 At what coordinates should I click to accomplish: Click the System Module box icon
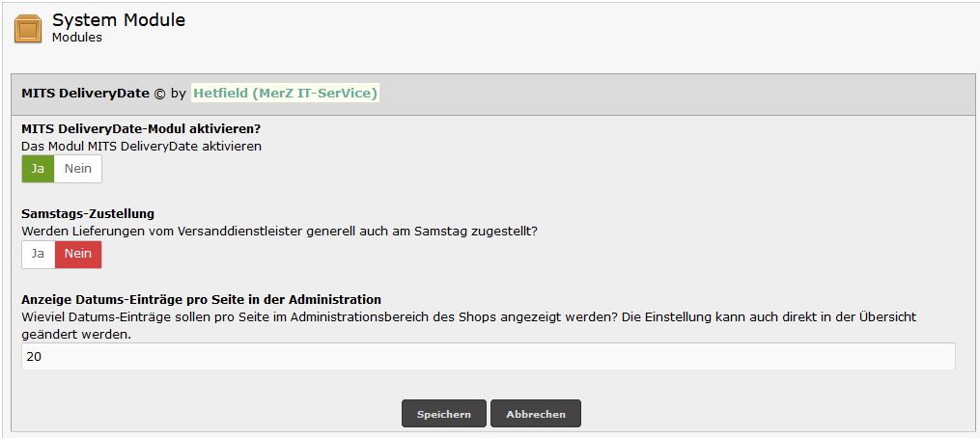(x=27, y=29)
